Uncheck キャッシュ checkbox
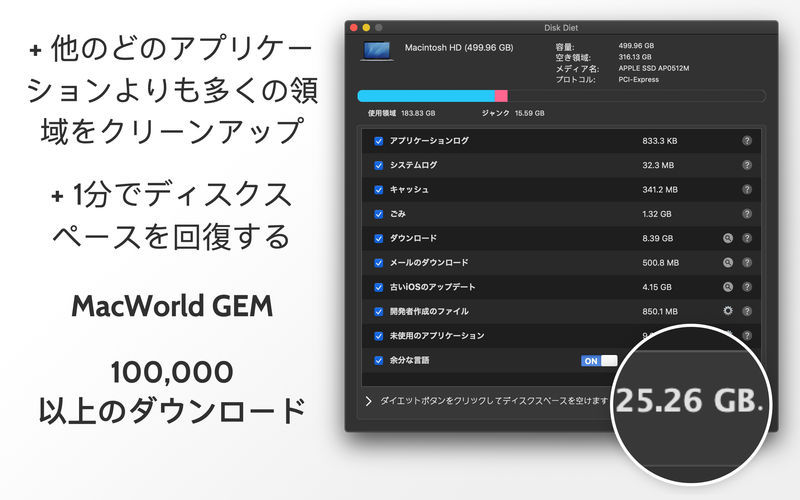 (379, 190)
